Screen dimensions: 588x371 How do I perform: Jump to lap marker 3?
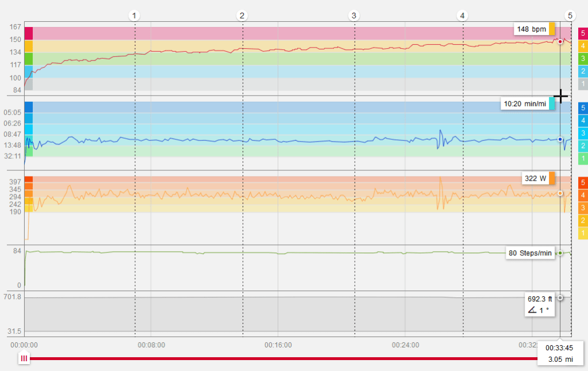pyautogui.click(x=353, y=16)
